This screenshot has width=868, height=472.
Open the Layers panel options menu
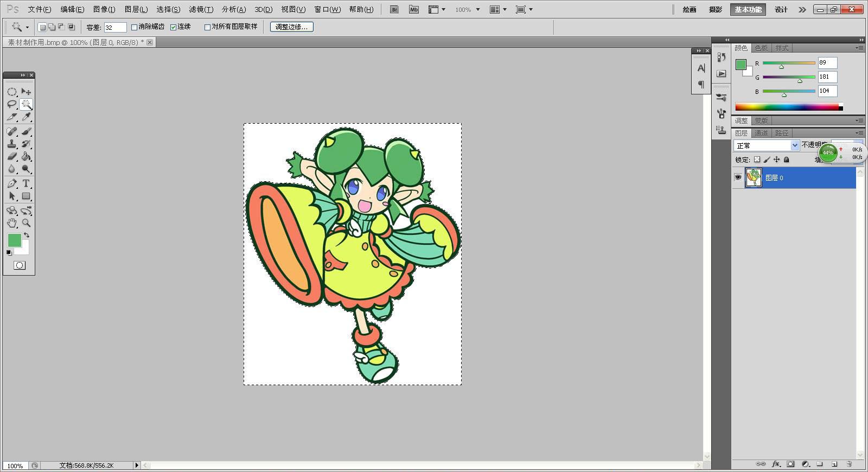click(x=859, y=133)
